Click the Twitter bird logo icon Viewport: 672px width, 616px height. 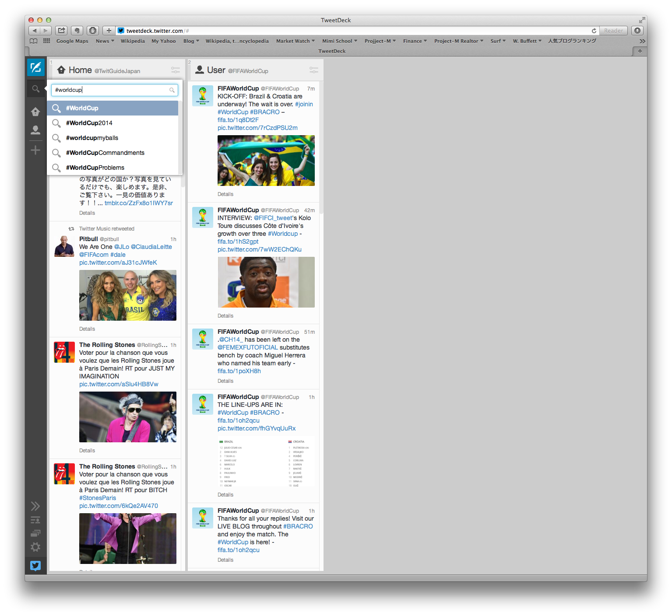[35, 566]
